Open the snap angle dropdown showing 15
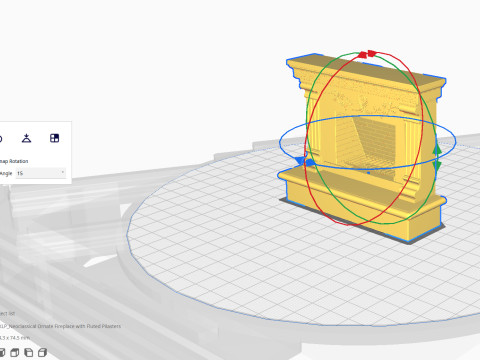480x360 pixels. point(41,173)
